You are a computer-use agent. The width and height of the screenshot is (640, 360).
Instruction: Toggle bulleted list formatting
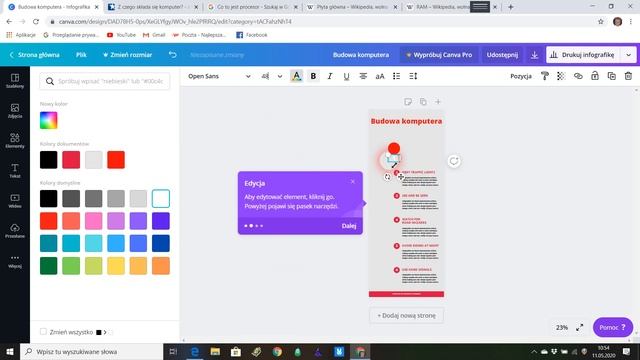pos(396,76)
